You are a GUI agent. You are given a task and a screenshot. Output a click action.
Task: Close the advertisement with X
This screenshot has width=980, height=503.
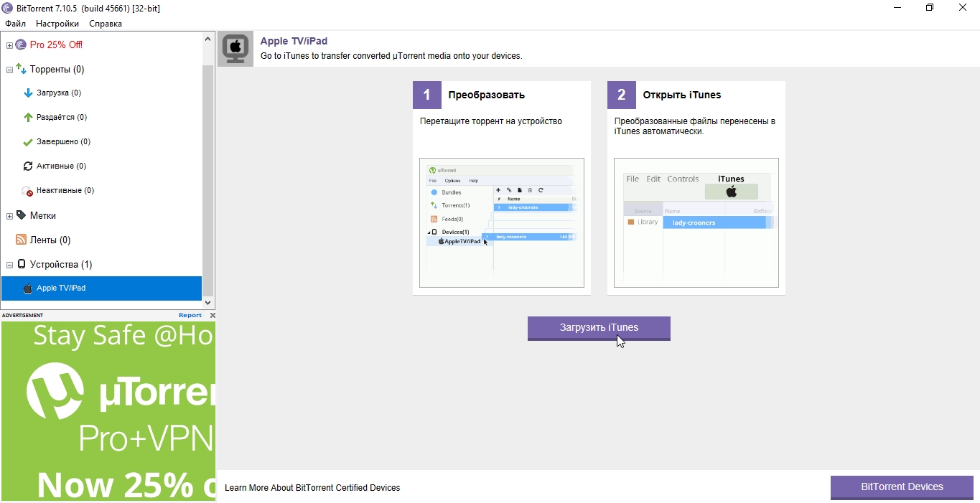[x=213, y=316]
